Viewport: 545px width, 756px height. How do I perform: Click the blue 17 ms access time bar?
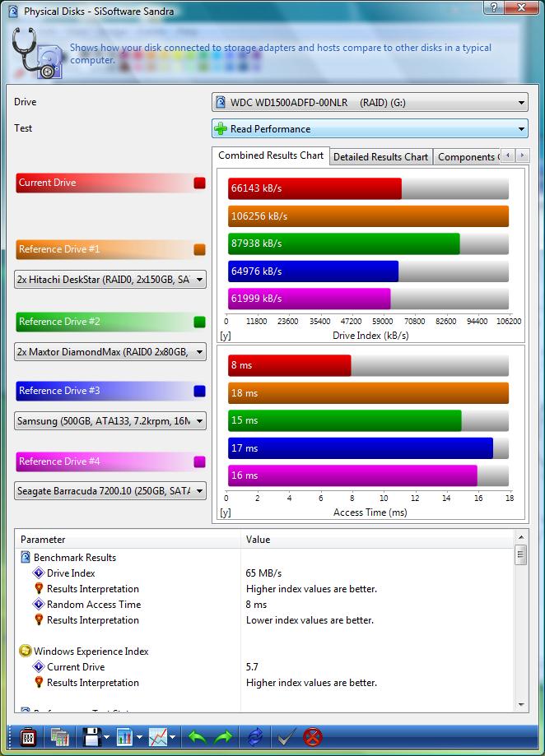click(361, 448)
